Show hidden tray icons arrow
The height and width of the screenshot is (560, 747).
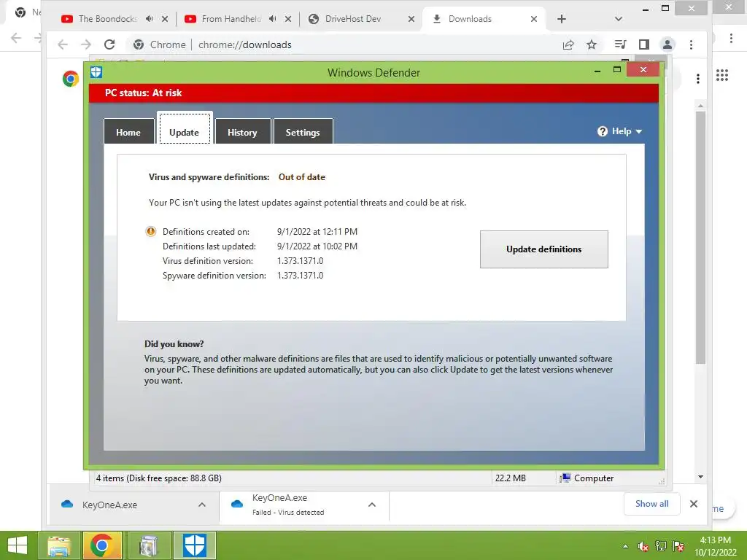coord(625,546)
